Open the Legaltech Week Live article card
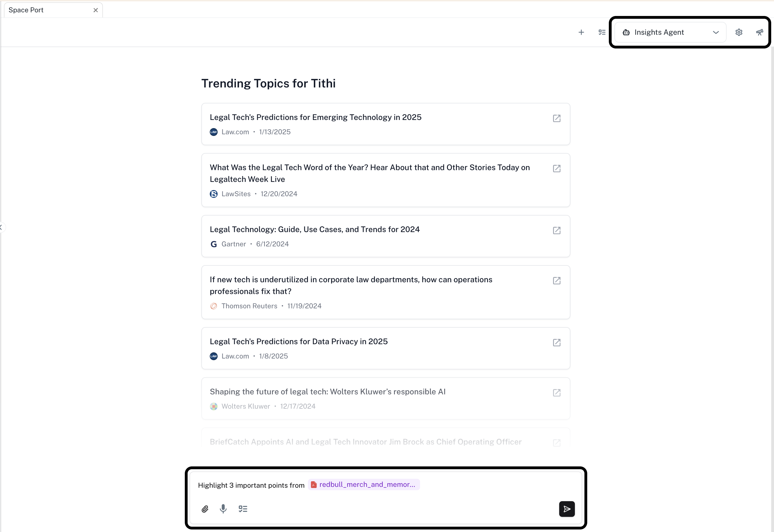 (369, 173)
